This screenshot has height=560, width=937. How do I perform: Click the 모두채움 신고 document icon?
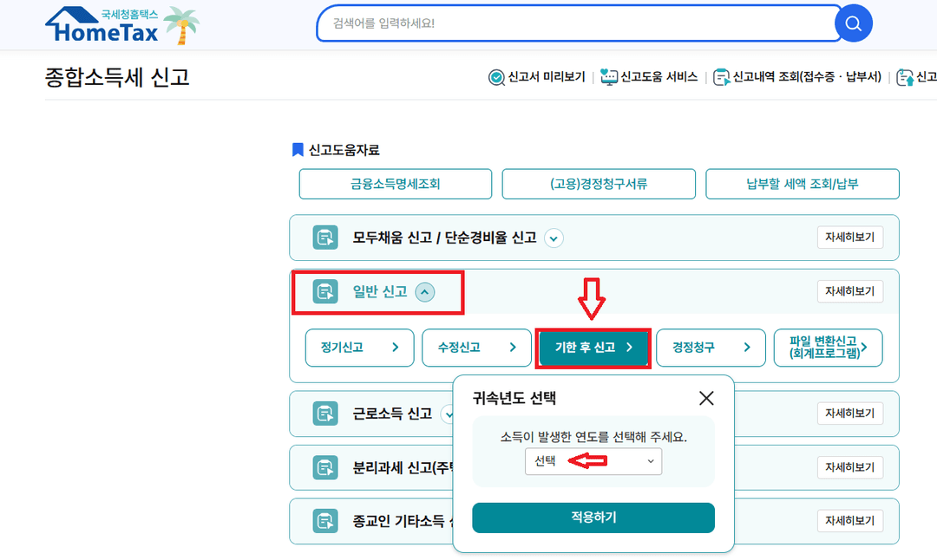click(x=325, y=238)
